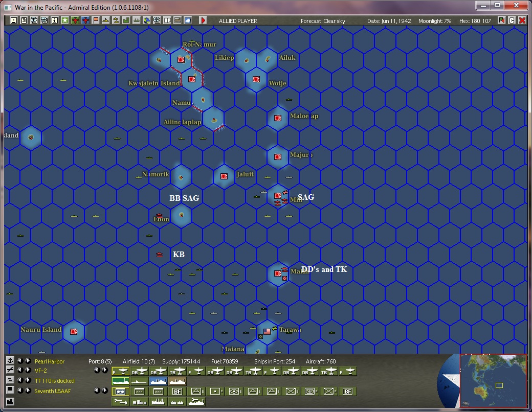Click the factory icon at bottom-left panel
The height and width of the screenshot is (412, 532).
pyautogui.click(x=10, y=401)
